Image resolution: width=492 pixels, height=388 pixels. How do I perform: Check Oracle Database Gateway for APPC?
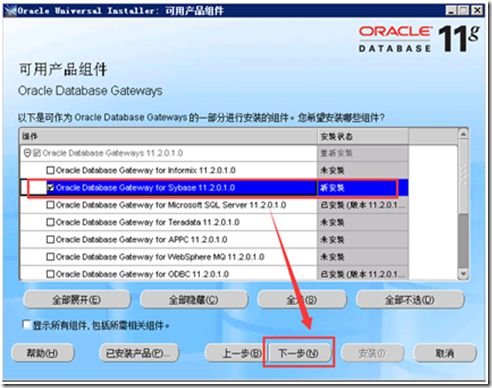pyautogui.click(x=50, y=239)
